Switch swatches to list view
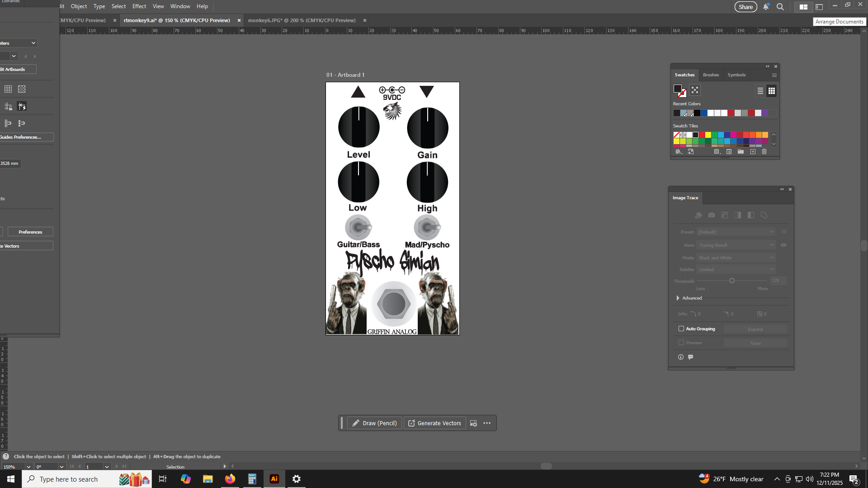868x488 pixels. coord(760,91)
